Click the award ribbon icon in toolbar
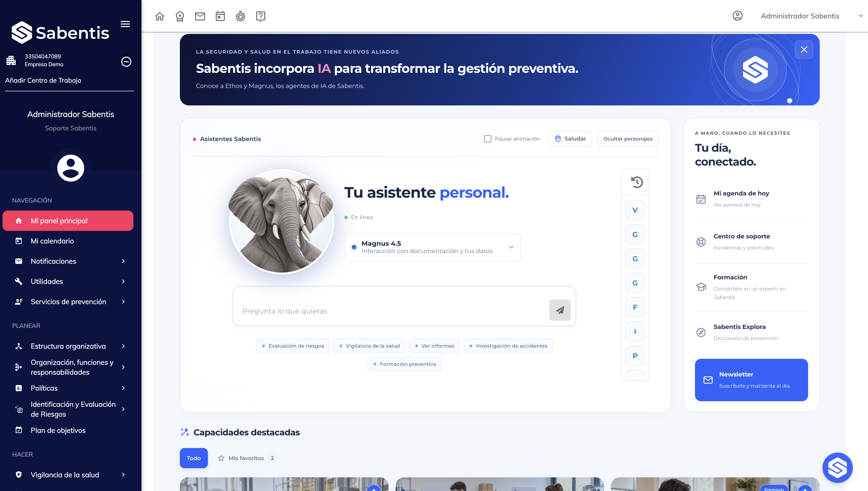 (x=180, y=16)
